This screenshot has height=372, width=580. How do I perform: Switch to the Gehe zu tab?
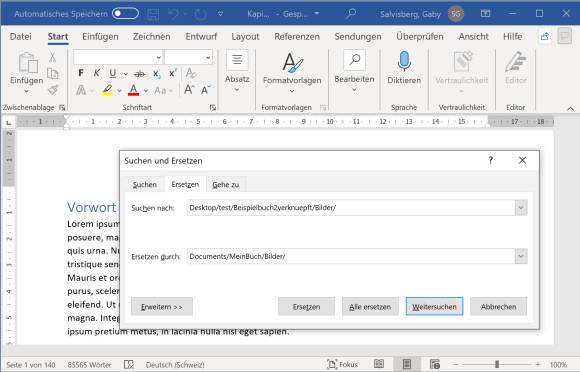226,184
